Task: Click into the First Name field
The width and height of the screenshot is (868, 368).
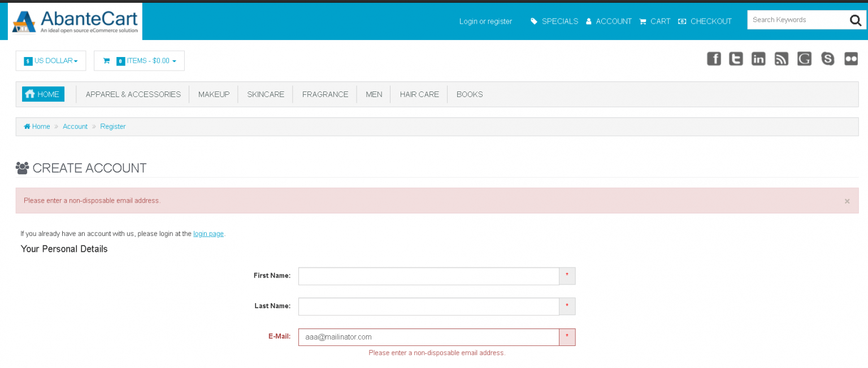Action: coord(428,276)
